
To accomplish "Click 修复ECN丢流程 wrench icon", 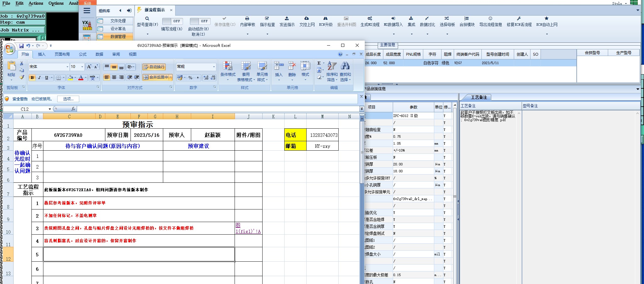I will pos(519,19).
